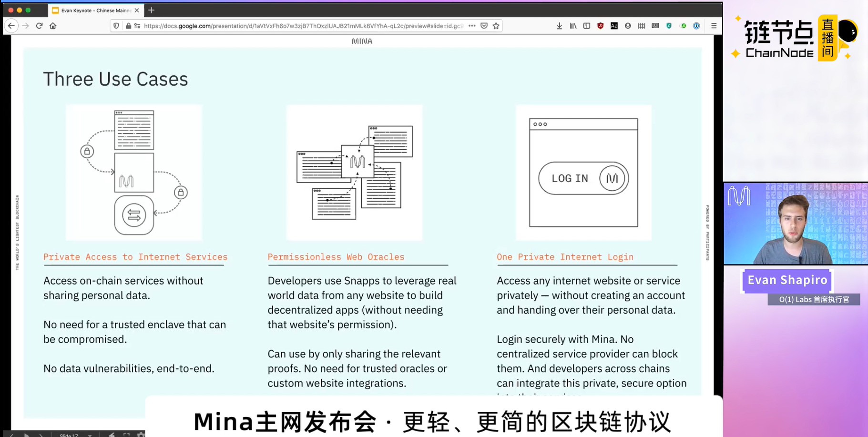This screenshot has height=437, width=868.
Task: Click the web oracles diagram image
Action: (x=354, y=173)
